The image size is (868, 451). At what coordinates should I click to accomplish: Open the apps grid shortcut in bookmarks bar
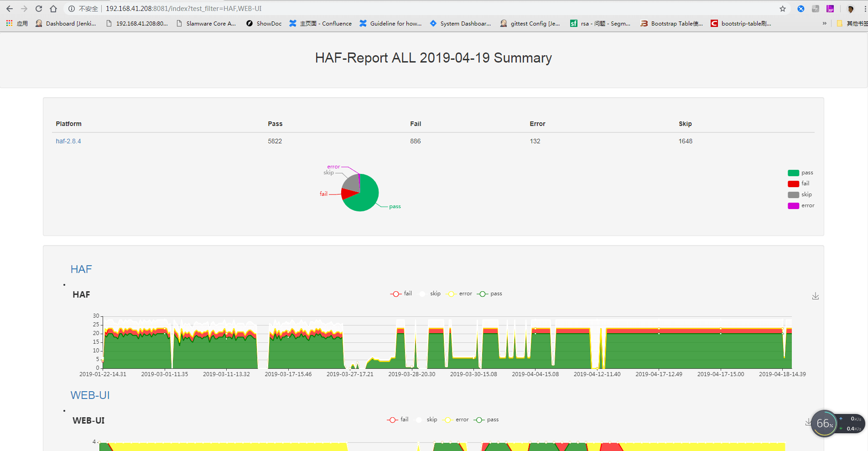(x=17, y=23)
